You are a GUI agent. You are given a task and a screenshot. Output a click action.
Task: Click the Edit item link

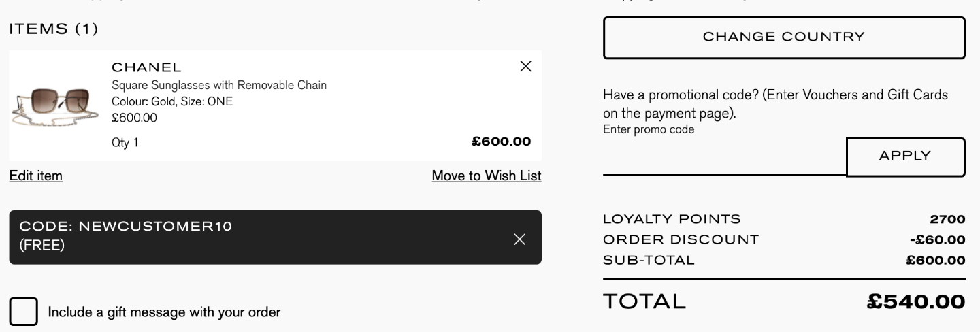pyautogui.click(x=36, y=176)
